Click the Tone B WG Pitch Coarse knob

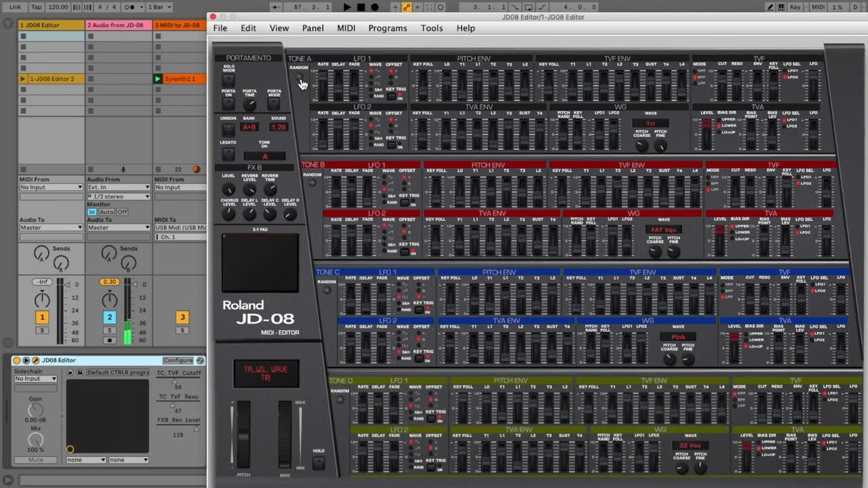654,251
